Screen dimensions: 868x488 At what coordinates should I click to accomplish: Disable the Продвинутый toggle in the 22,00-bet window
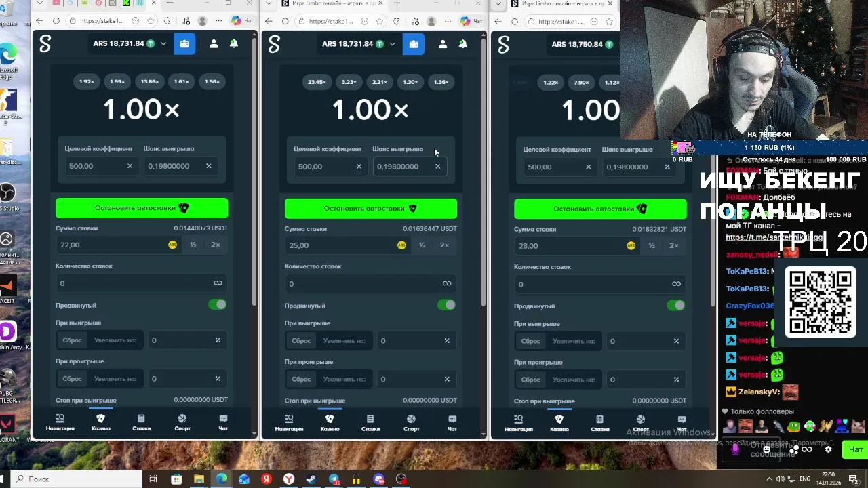218,305
